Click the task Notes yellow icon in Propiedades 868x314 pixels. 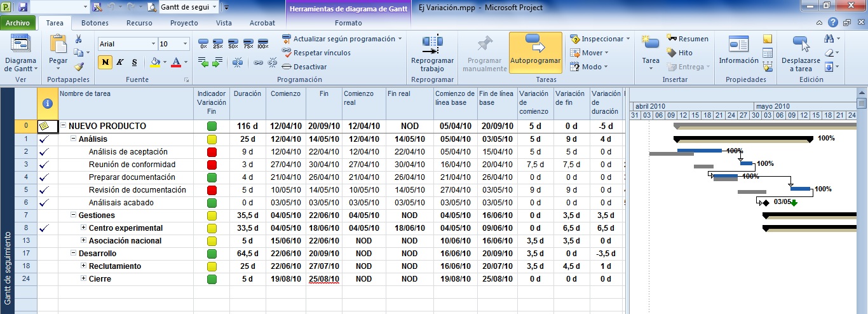click(768, 39)
